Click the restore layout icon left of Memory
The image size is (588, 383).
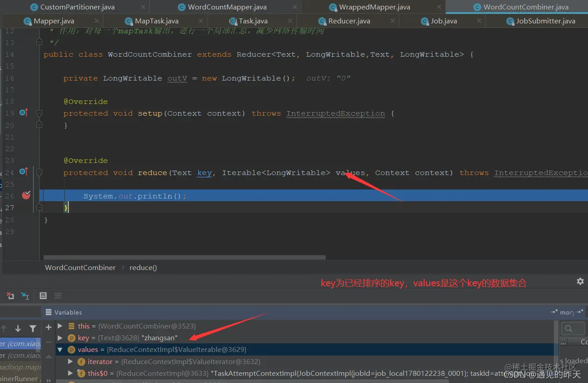[x=554, y=312]
